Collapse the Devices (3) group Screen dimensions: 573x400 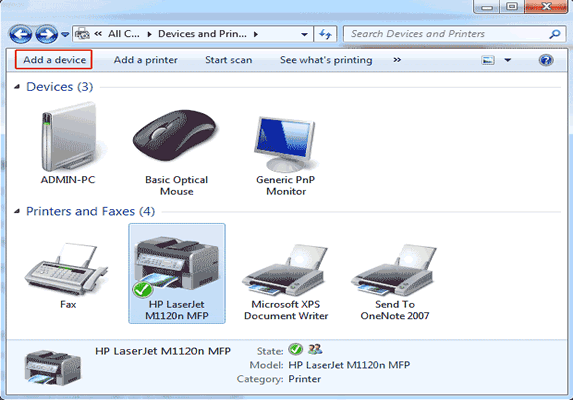coord(17,87)
